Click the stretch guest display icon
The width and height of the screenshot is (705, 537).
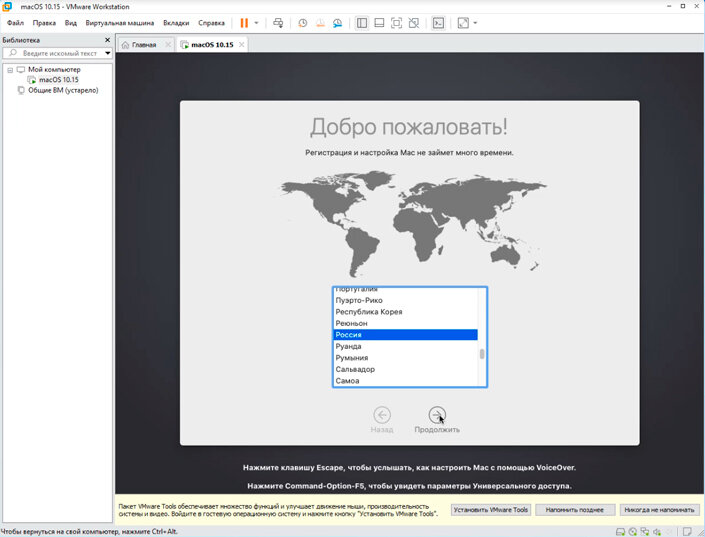[x=463, y=23]
